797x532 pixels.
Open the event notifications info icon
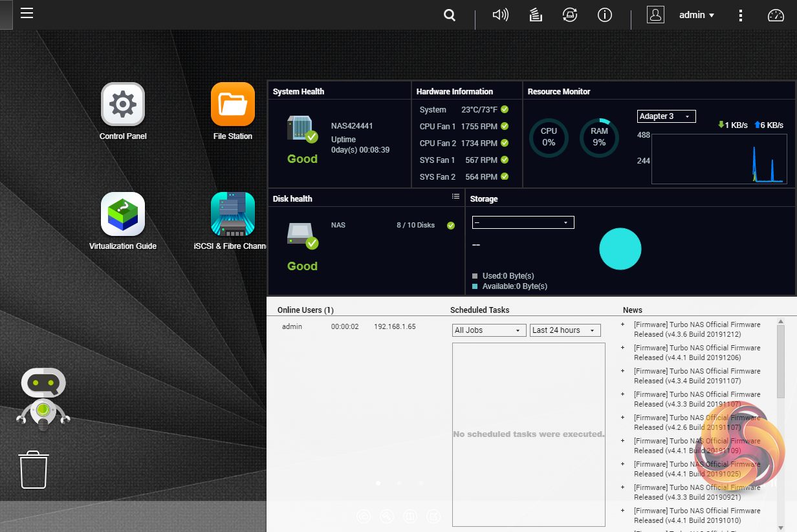coord(605,16)
